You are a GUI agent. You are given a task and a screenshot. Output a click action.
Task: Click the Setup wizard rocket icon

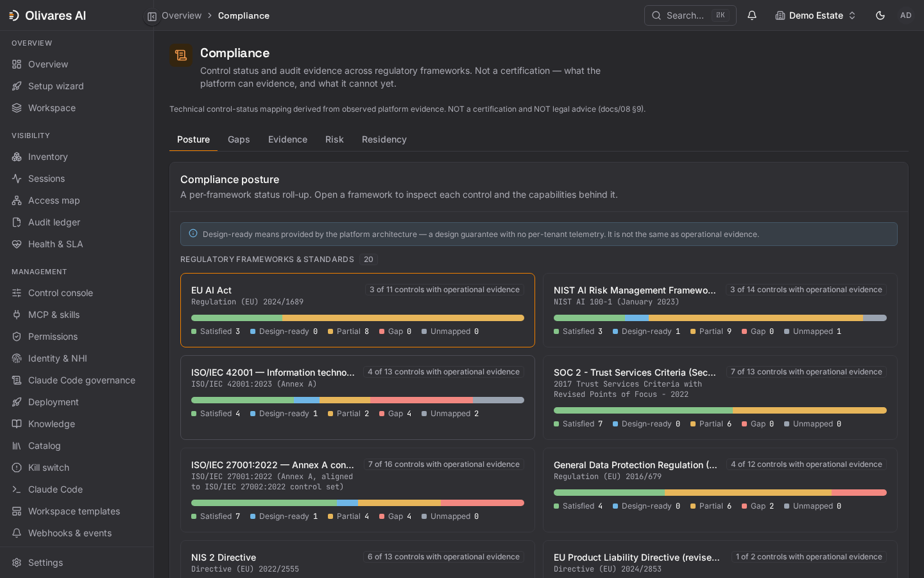click(17, 86)
